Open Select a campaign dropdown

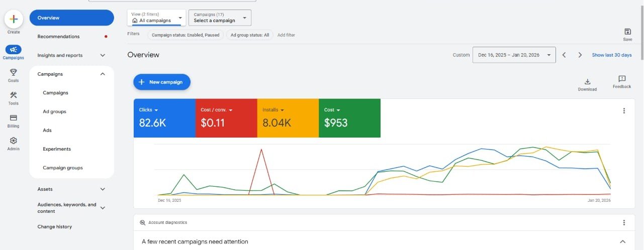(220, 18)
